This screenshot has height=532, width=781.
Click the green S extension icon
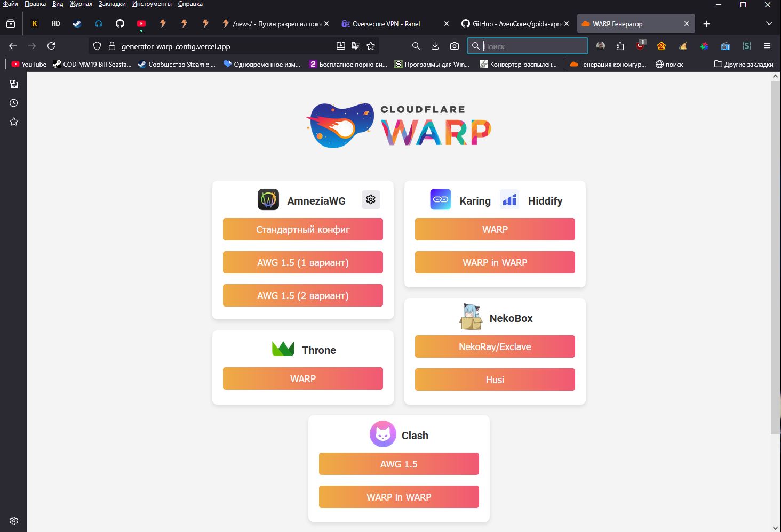pyautogui.click(x=747, y=46)
